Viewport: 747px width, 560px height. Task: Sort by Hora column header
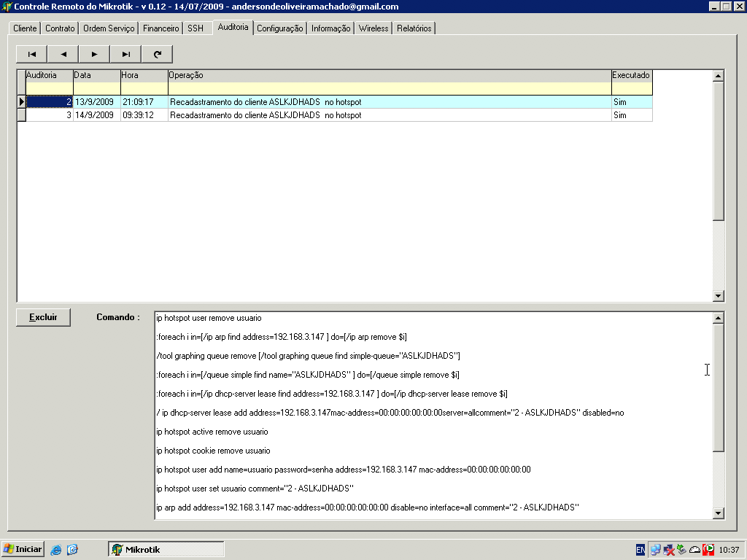click(x=144, y=75)
